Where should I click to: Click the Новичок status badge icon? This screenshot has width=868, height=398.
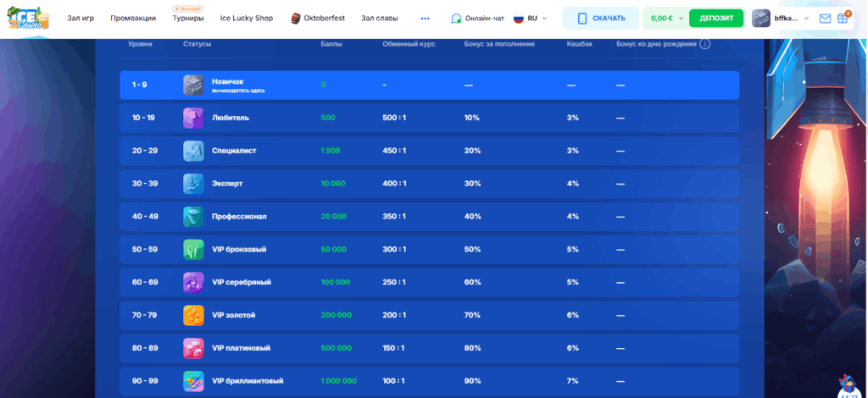193,85
